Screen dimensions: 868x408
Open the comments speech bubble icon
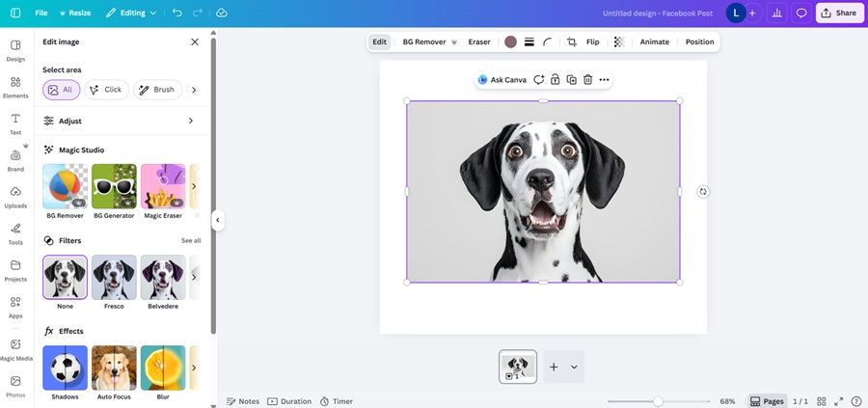coord(801,13)
